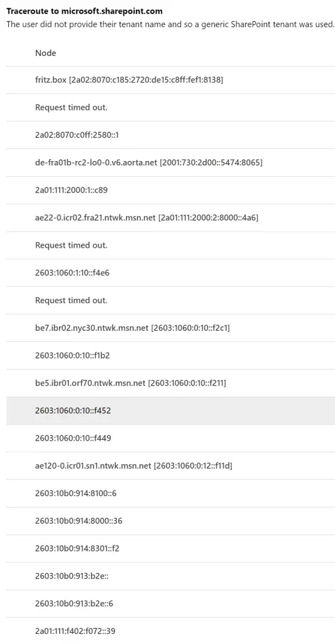Click the Traceroute to microsoft.sharepoint.com heading
The height and width of the screenshot is (644, 335).
coord(84,11)
